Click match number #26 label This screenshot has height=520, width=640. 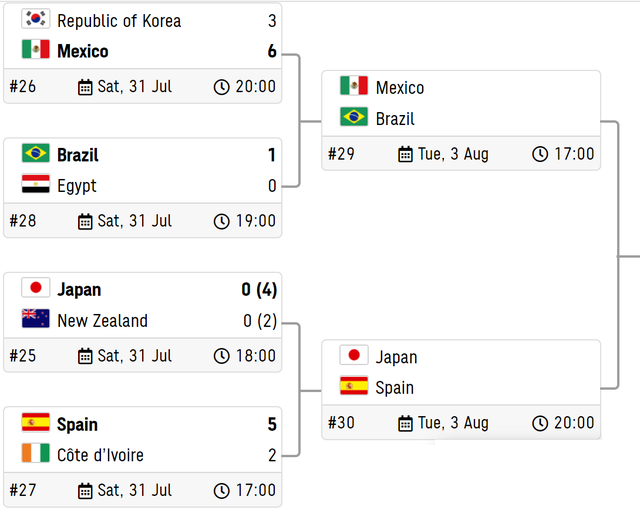pyautogui.click(x=23, y=87)
